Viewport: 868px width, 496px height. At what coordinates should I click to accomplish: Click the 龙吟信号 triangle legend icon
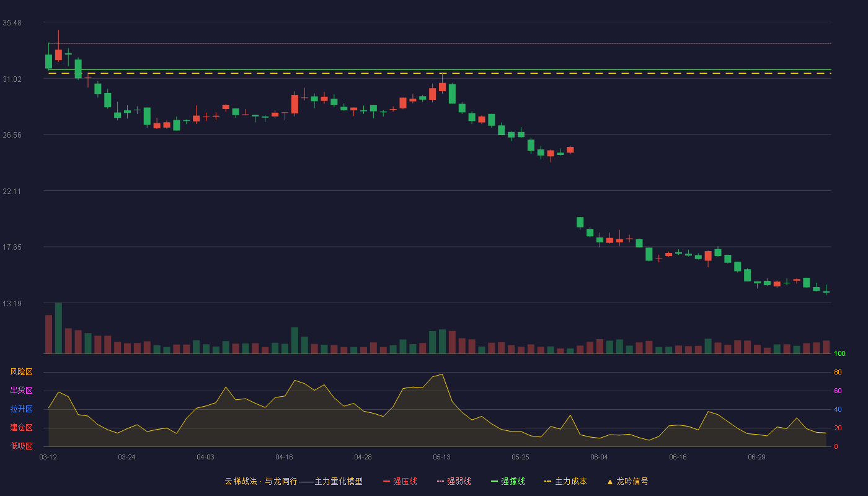[x=610, y=482]
